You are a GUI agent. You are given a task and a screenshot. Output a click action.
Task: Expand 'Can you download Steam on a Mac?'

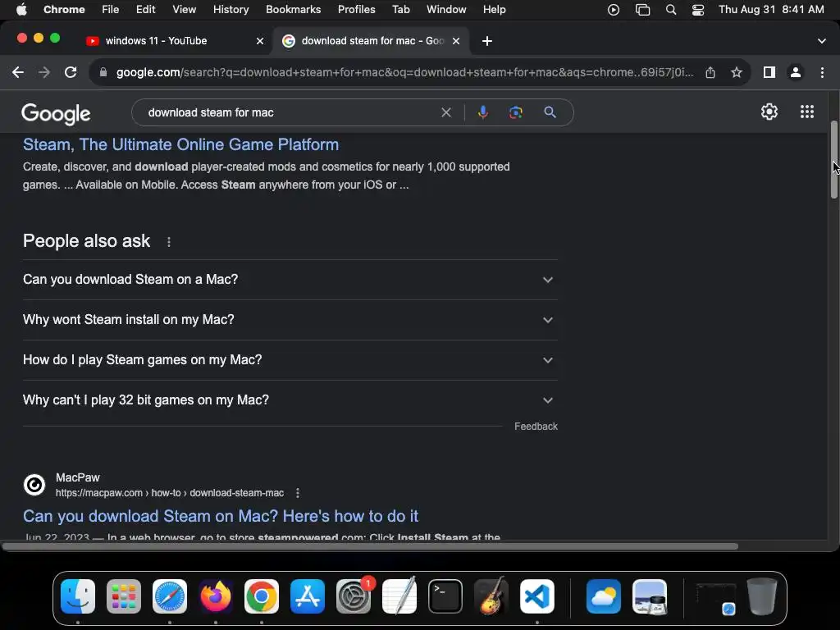[x=290, y=280]
